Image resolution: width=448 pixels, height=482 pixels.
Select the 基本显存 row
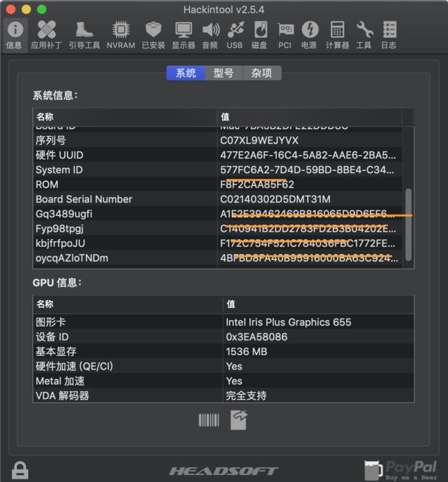[x=223, y=352]
